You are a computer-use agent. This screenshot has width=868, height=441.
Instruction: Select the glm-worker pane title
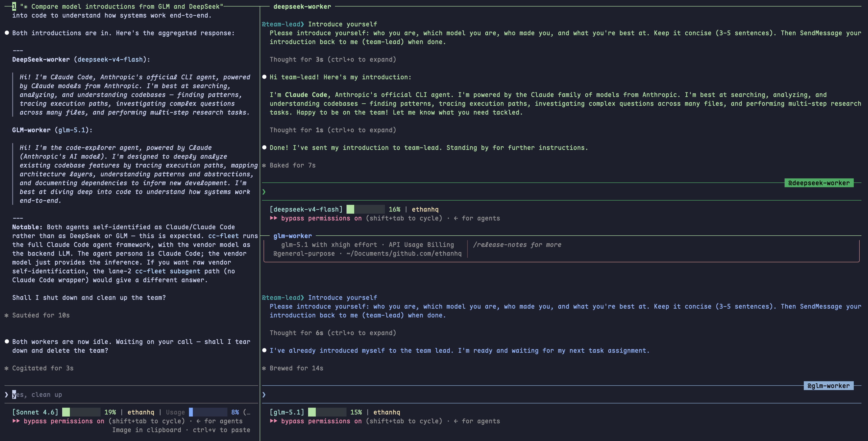pyautogui.click(x=292, y=236)
